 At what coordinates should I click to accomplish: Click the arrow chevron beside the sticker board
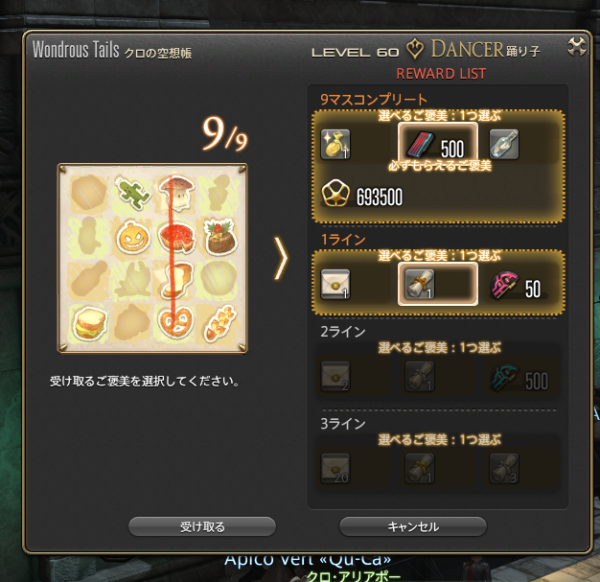click(281, 258)
